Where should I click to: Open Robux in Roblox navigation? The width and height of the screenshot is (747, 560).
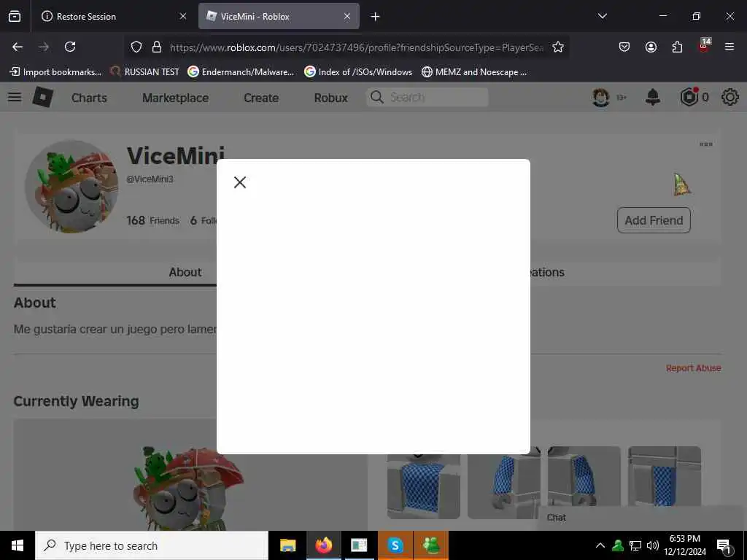point(331,98)
